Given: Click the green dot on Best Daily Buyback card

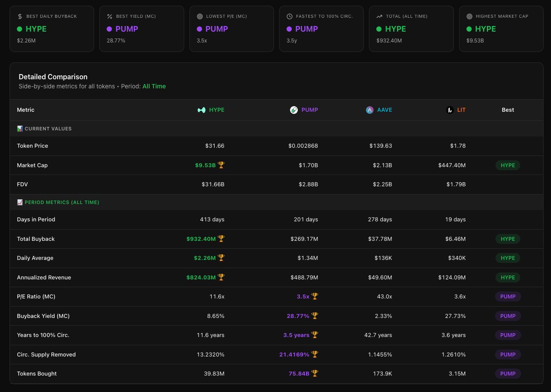Looking at the screenshot, I should pyautogui.click(x=20, y=29).
